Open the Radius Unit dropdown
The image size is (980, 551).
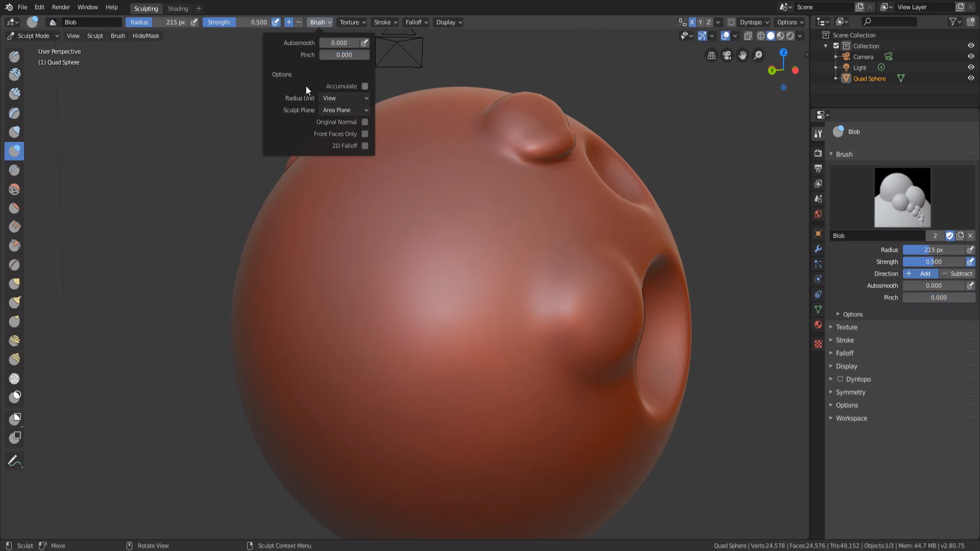point(345,98)
